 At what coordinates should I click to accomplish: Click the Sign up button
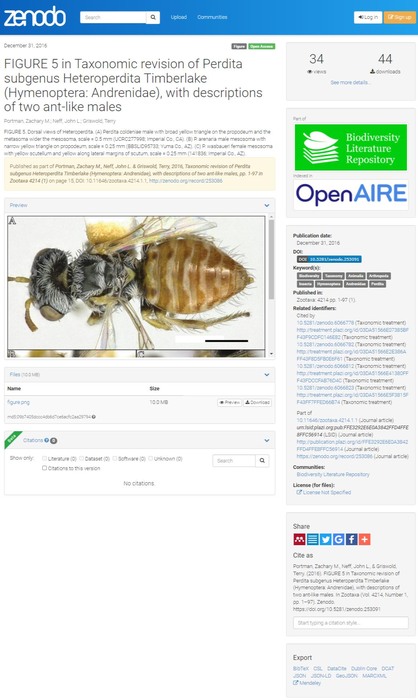400,17
